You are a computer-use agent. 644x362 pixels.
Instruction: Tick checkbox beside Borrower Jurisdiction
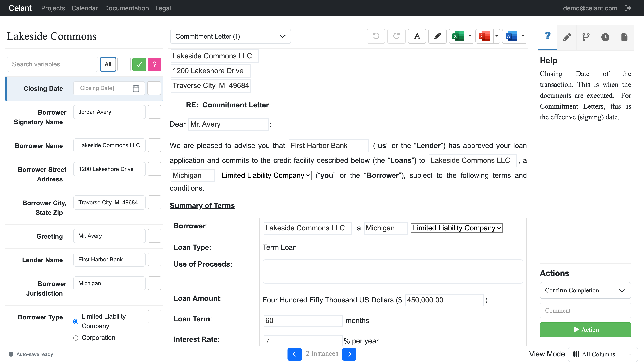[x=155, y=283]
